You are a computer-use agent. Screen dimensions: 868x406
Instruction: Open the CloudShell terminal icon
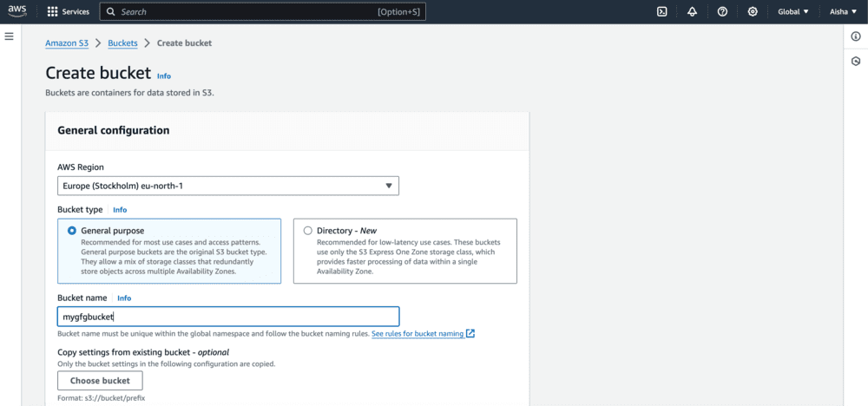tap(661, 11)
